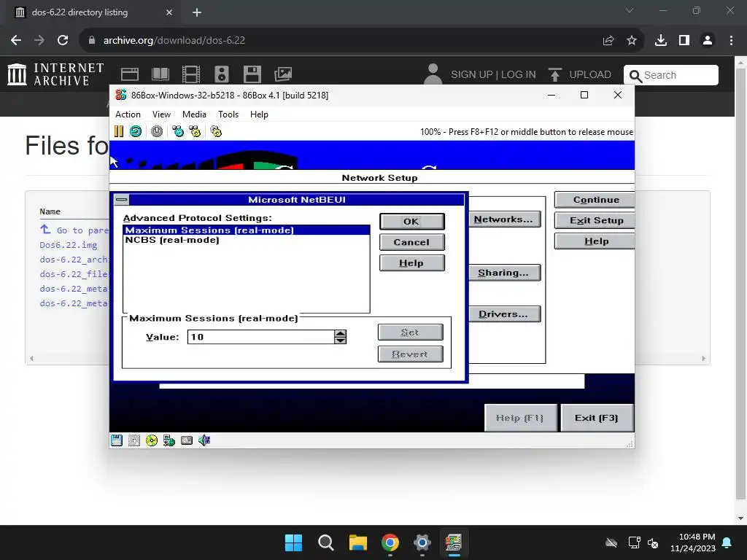Click hard disk status icon in 86Box
The image size is (747, 560).
coord(187,440)
